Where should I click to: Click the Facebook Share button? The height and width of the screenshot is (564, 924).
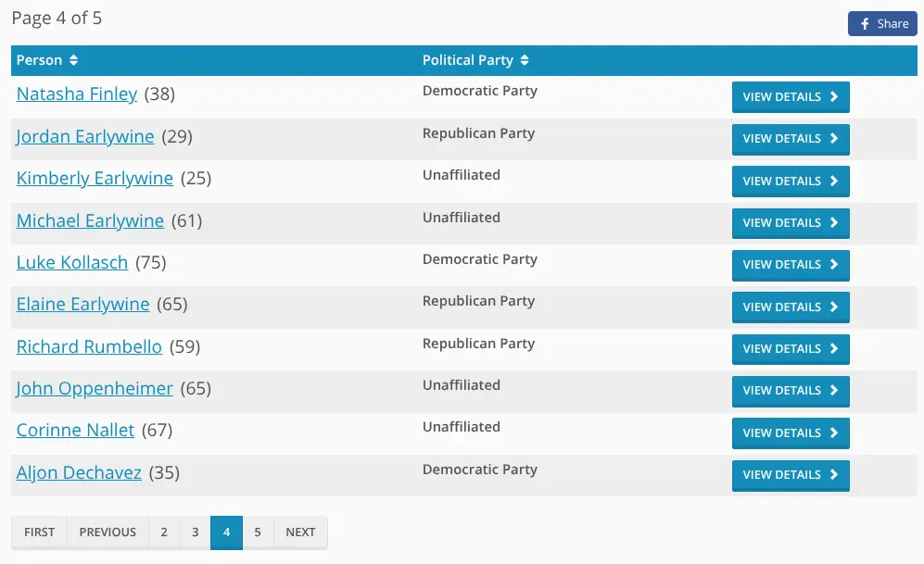click(x=881, y=24)
